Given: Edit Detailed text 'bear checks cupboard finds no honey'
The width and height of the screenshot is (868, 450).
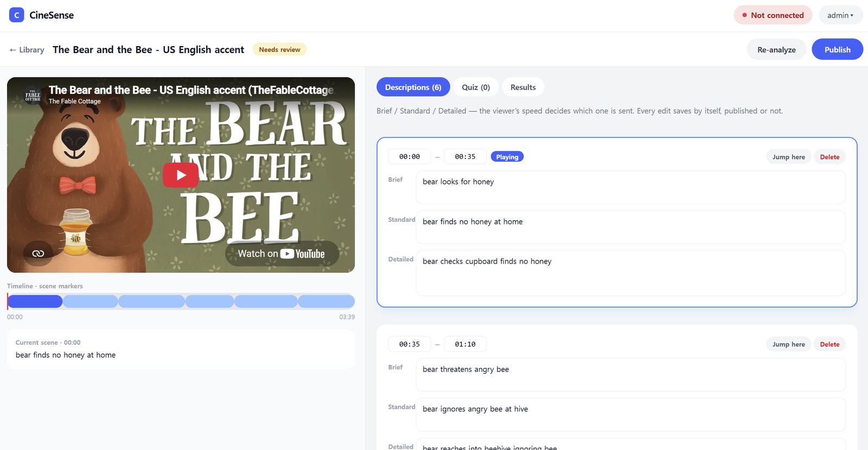Looking at the screenshot, I should pyautogui.click(x=631, y=273).
